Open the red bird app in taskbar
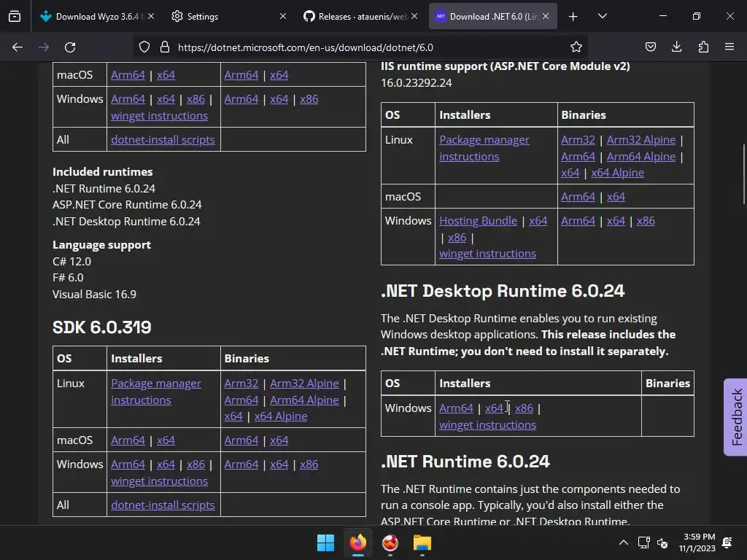 click(390, 542)
